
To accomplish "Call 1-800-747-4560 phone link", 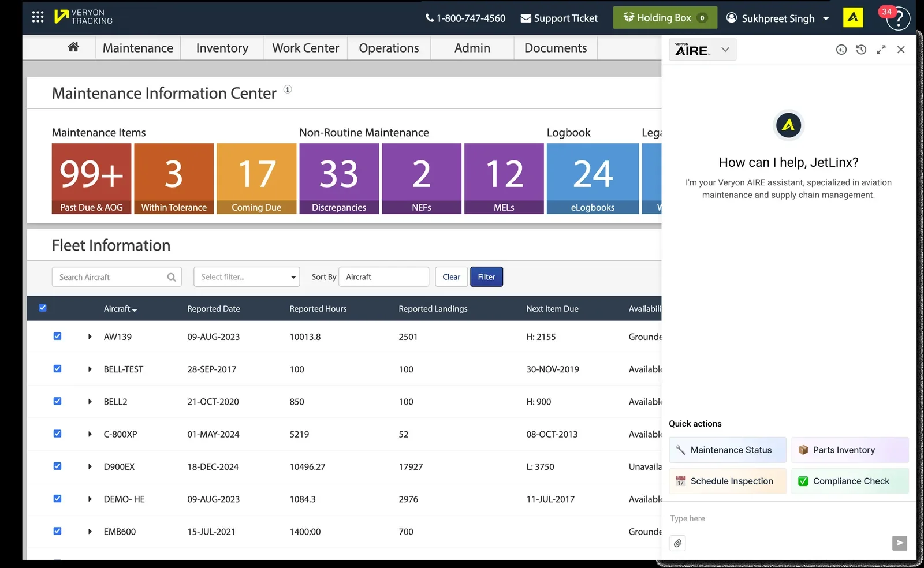I will pos(465,18).
